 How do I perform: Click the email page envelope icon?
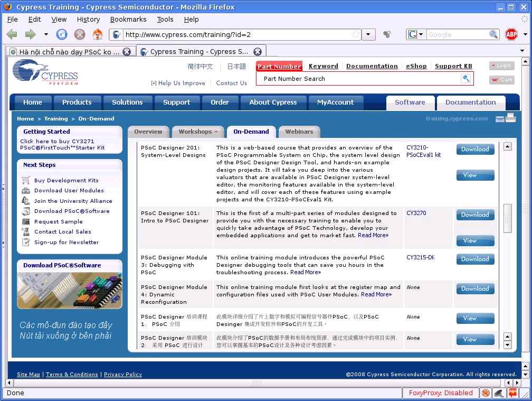(499, 119)
